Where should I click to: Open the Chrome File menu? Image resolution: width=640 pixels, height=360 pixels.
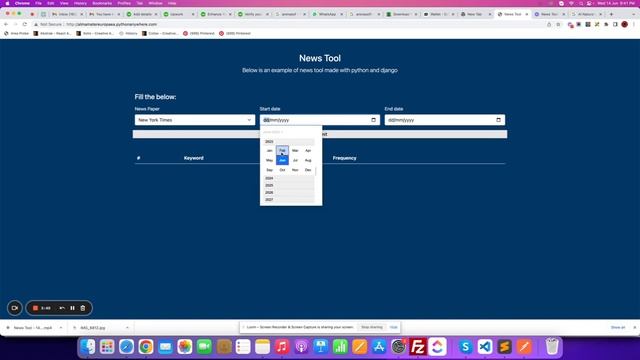tap(38, 3)
